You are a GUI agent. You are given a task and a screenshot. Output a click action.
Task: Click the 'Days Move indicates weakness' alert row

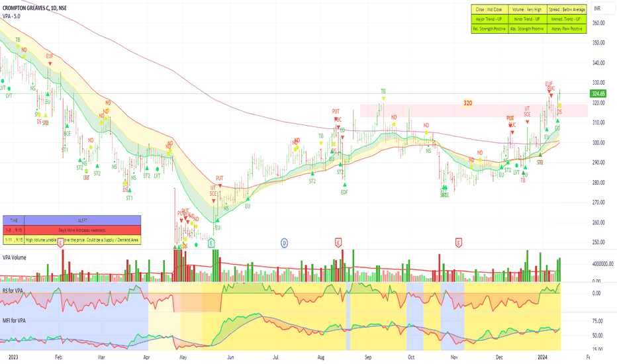(x=83, y=230)
